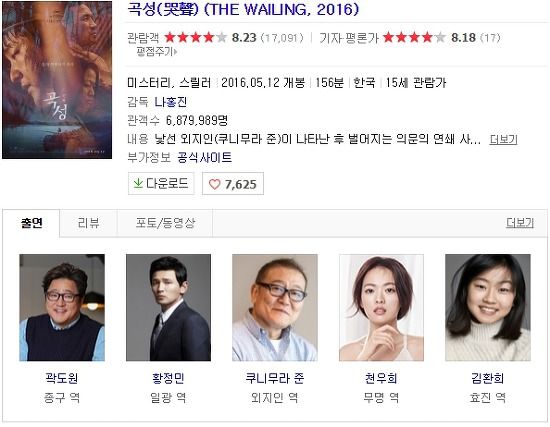Click the heart like icon with 7,625
This screenshot has height=427, width=550.
214,184
